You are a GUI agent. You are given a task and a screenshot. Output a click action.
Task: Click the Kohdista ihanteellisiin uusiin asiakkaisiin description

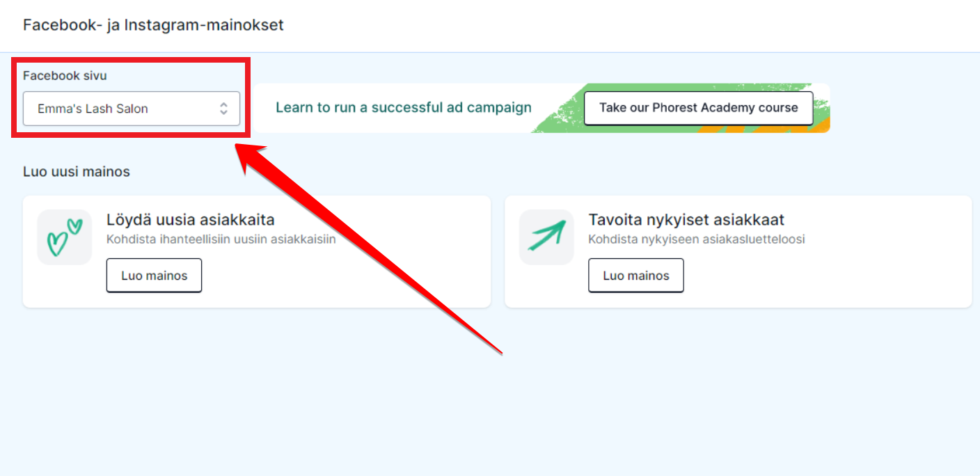coord(221,239)
